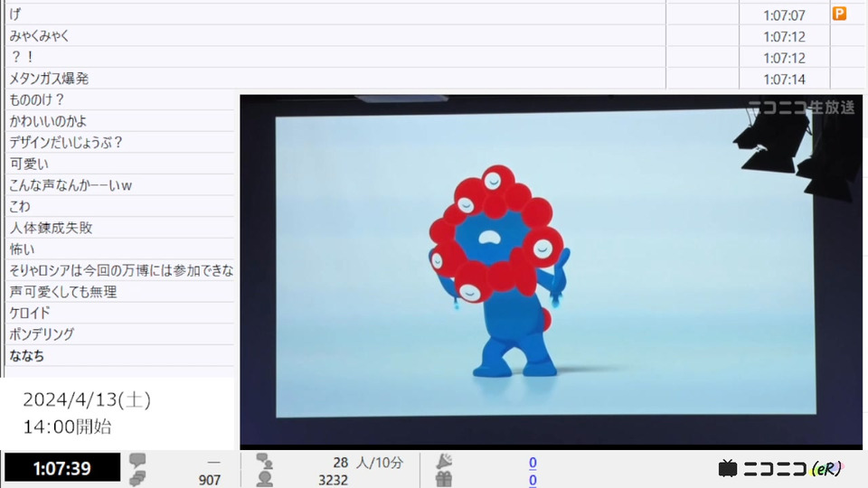
Task: Click the visitor count 3232
Action: point(333,480)
